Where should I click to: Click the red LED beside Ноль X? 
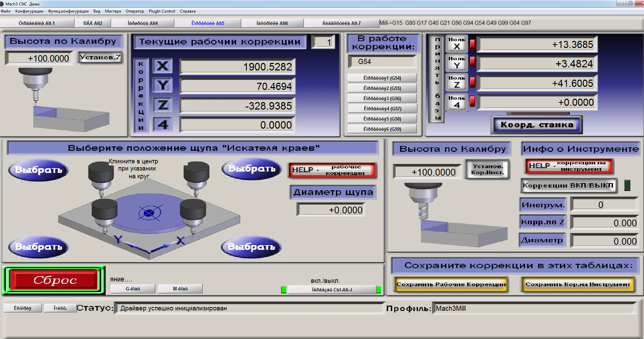point(473,44)
